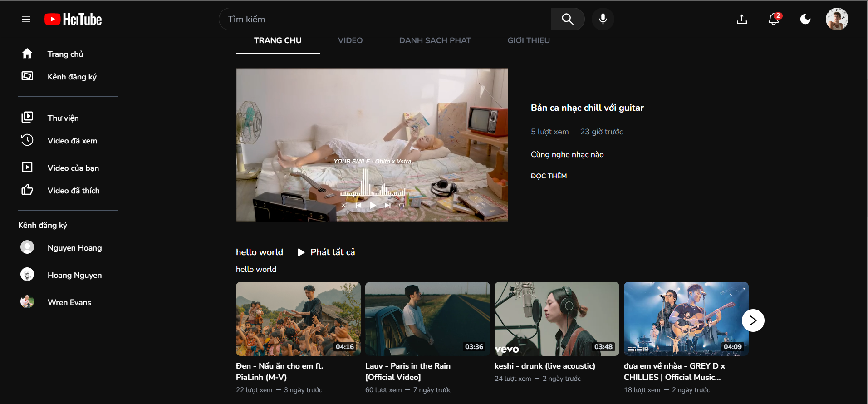The width and height of the screenshot is (868, 404).
Task: Click the Phát tất cả play triangle
Action: coord(301,252)
